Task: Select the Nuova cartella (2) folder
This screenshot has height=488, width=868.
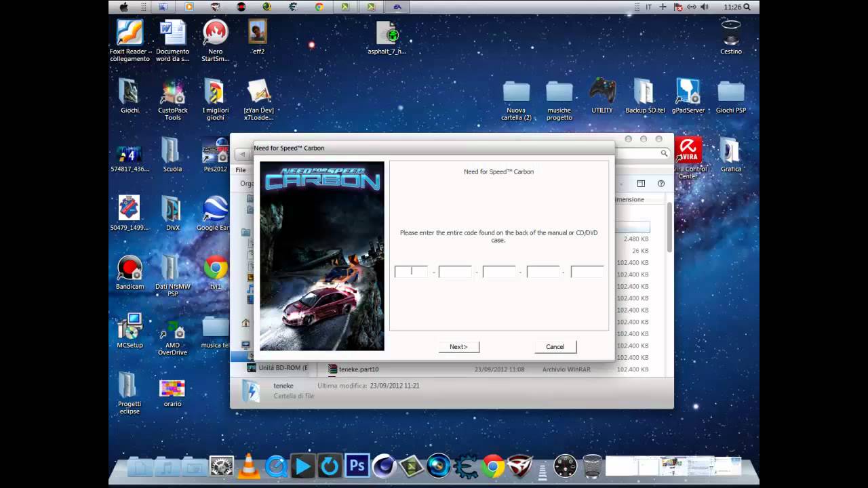Action: coord(516,100)
